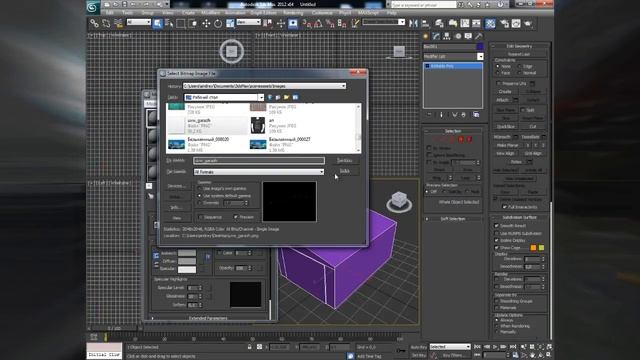Click the object color swatch beside name
Viewport: 640px width, 360px height.
pyautogui.click(x=480, y=47)
